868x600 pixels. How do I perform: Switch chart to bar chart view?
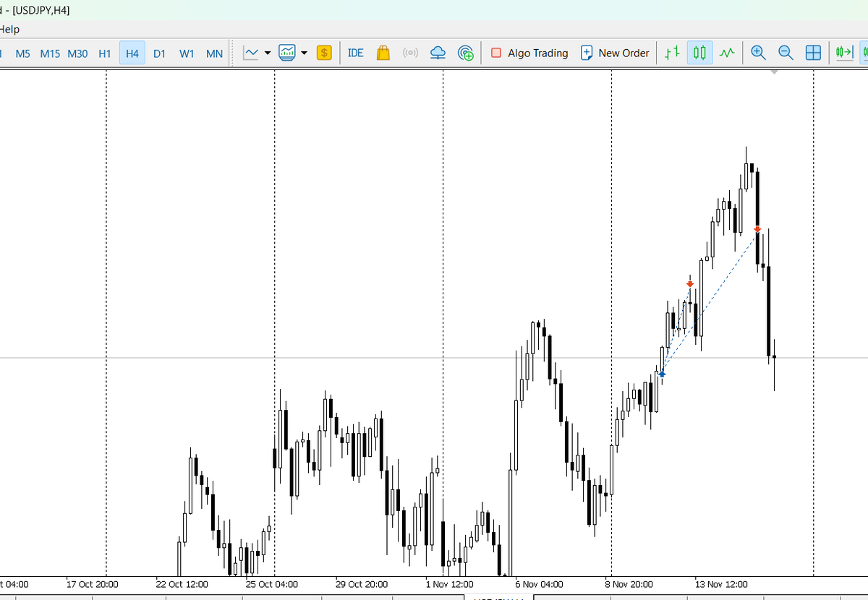(672, 53)
